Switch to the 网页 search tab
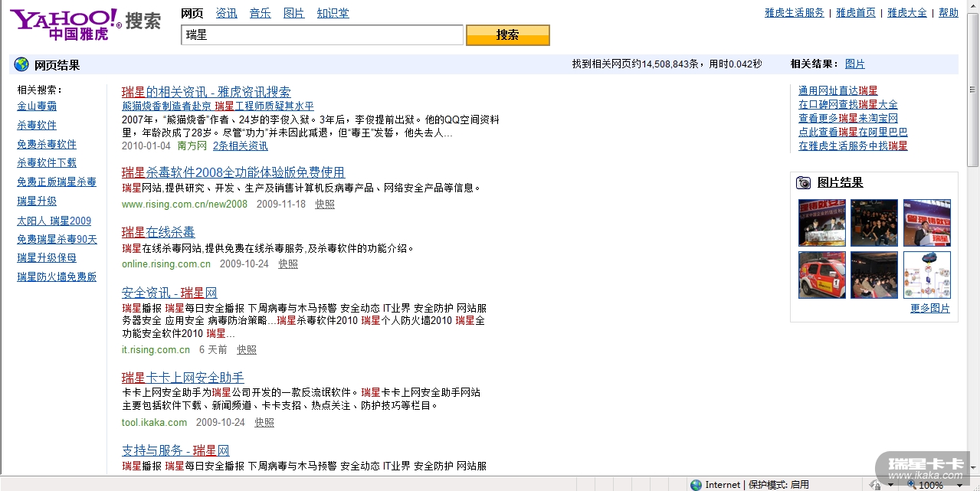Screen dimensions: 980x491 tap(192, 13)
